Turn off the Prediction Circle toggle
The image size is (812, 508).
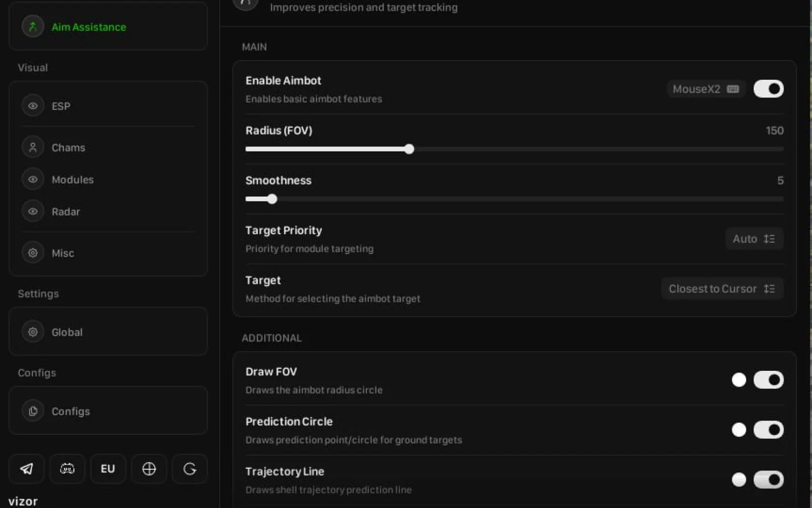tap(768, 430)
